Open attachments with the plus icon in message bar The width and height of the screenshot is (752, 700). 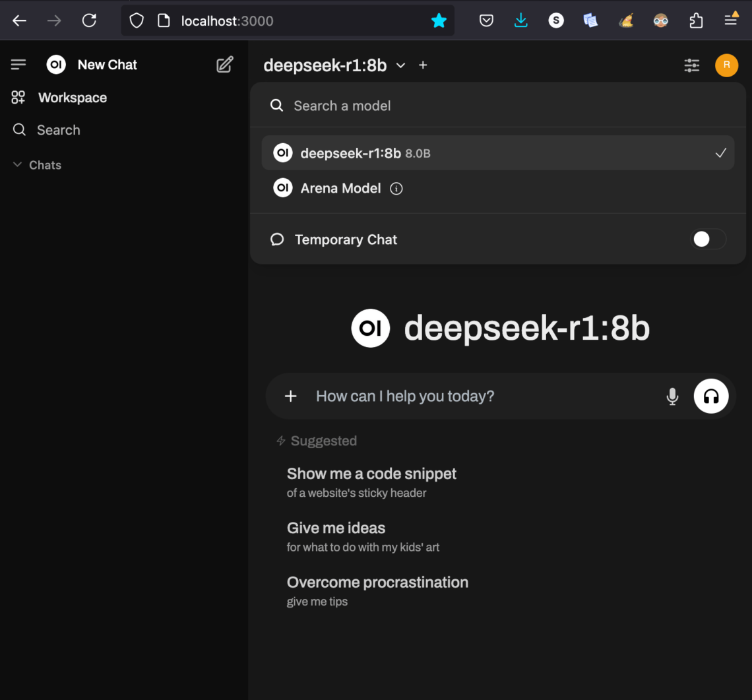(x=290, y=396)
